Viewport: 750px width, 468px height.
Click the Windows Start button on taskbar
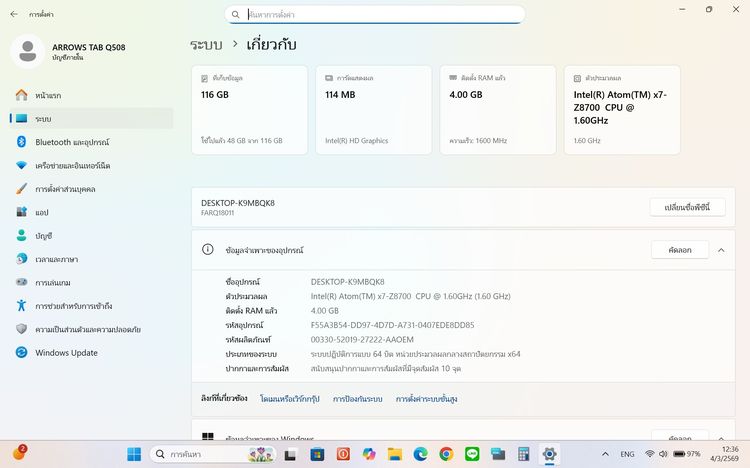[x=134, y=454]
